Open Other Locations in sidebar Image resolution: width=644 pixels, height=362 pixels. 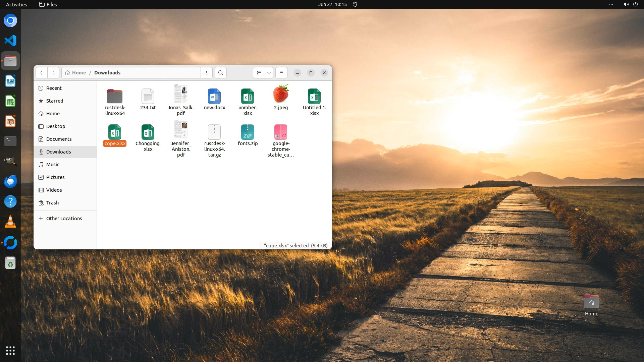pos(64,219)
